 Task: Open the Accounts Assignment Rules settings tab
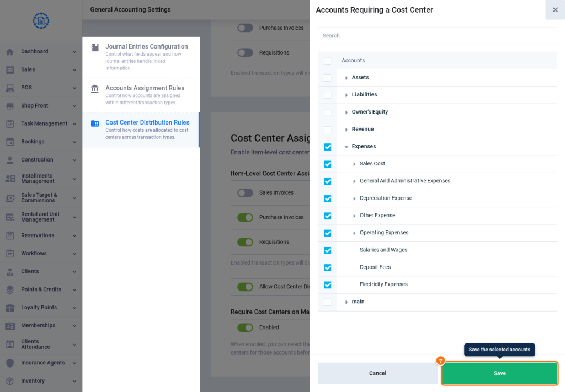pyautogui.click(x=141, y=95)
